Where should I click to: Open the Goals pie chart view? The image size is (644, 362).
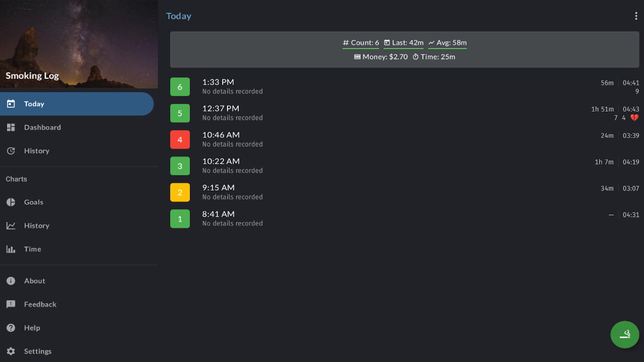point(33,202)
